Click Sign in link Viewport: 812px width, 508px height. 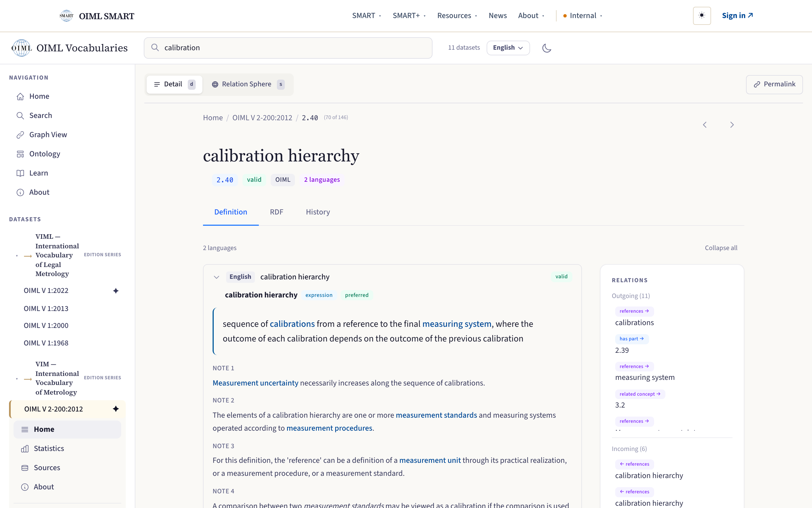click(738, 16)
